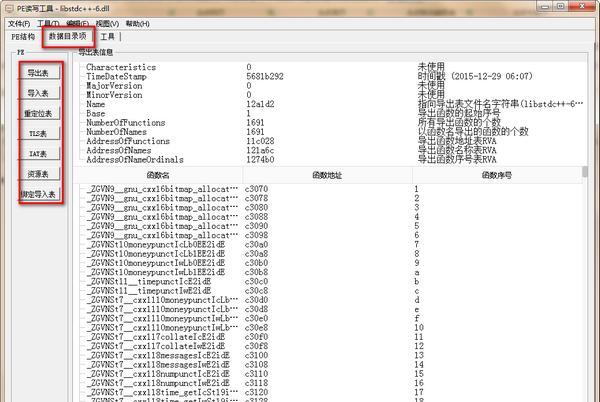Show the 导入表 import table
The height and width of the screenshot is (402, 600).
pos(39,93)
